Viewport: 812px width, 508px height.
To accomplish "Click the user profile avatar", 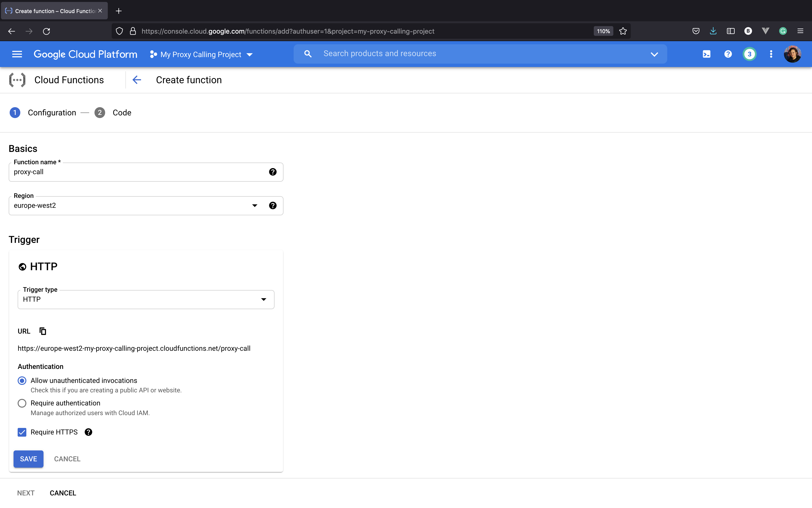I will pos(792,54).
